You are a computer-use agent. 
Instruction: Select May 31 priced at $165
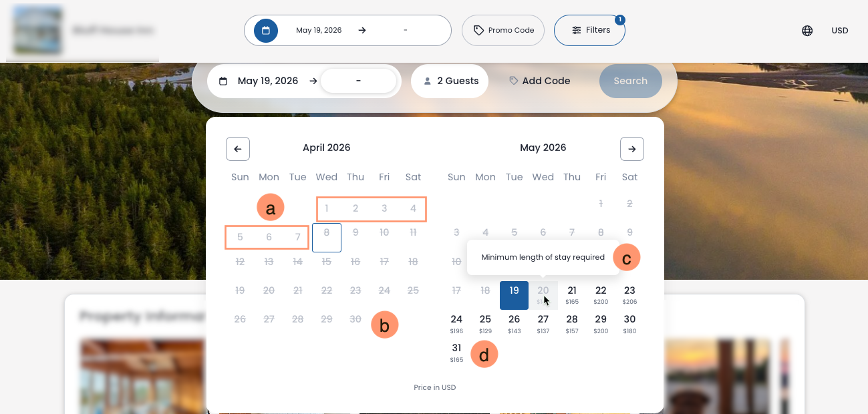pyautogui.click(x=456, y=353)
